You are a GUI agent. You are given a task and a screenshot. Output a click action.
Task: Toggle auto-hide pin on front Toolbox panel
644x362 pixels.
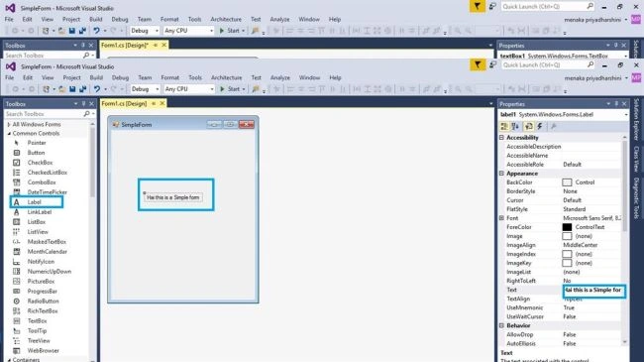83,104
